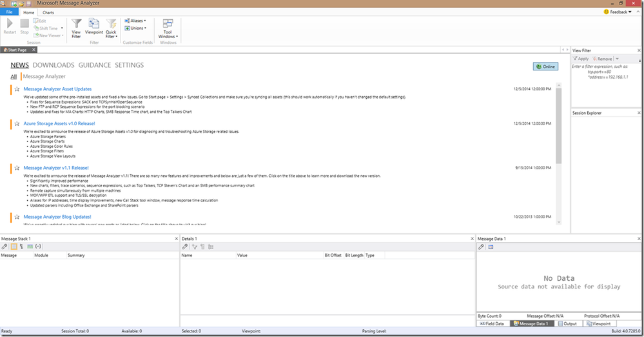Click the Viewpoint ribbon button
This screenshot has width=644, height=337.
point(94,26)
